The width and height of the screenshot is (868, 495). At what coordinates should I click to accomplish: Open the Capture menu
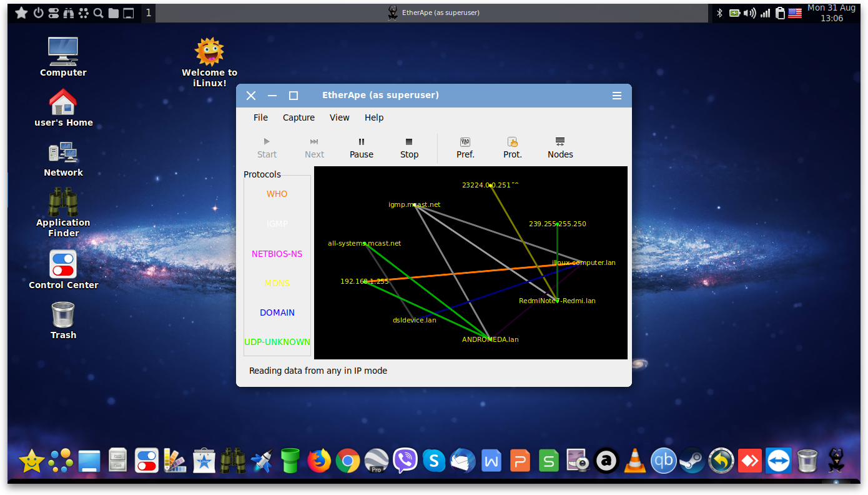[298, 117]
